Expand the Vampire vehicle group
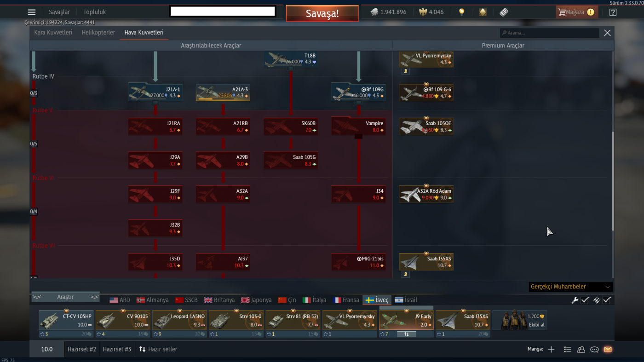 358,137
